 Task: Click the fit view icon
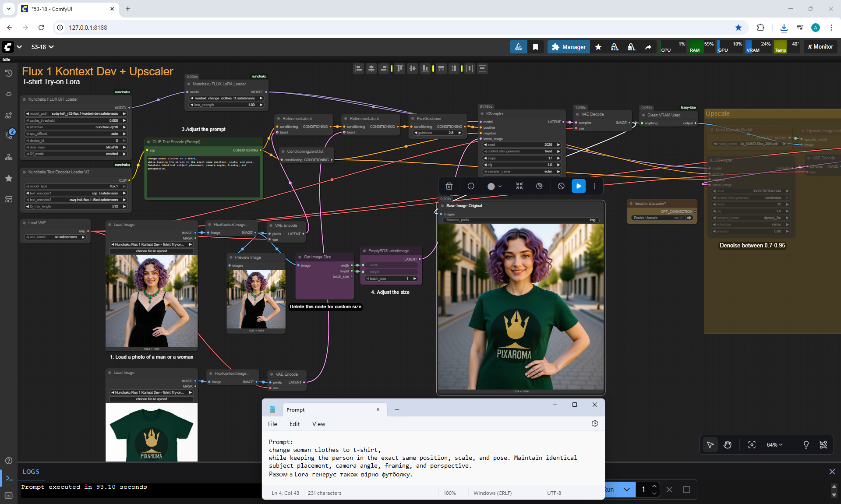pyautogui.click(x=752, y=445)
